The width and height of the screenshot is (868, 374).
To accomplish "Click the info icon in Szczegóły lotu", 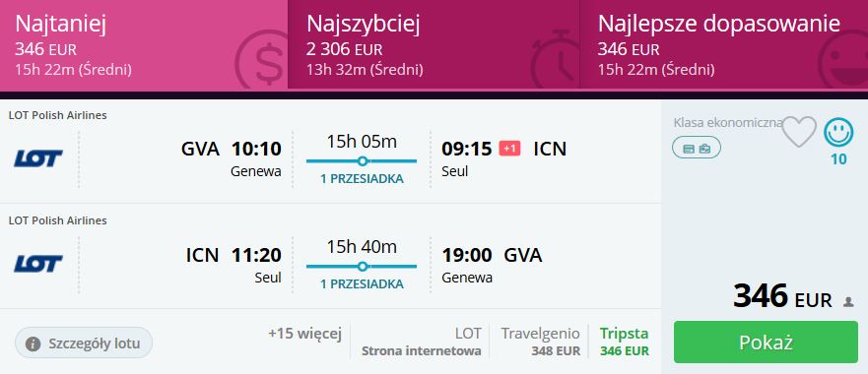I will pos(33,344).
